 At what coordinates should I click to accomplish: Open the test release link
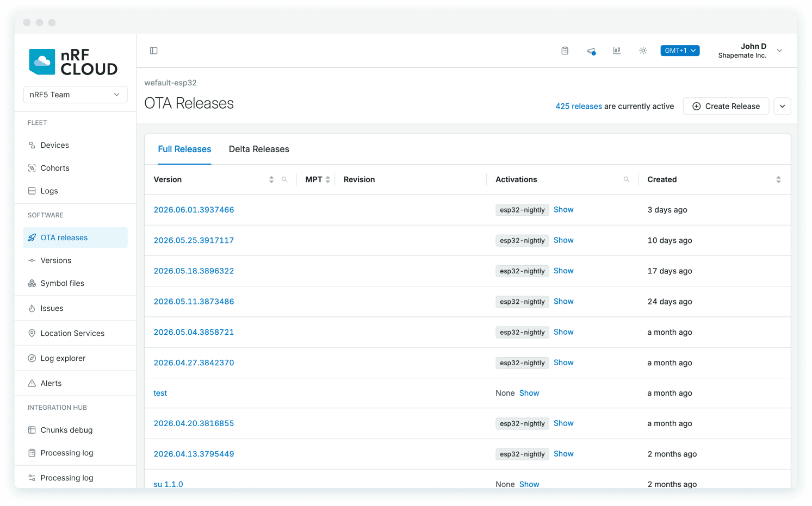160,393
